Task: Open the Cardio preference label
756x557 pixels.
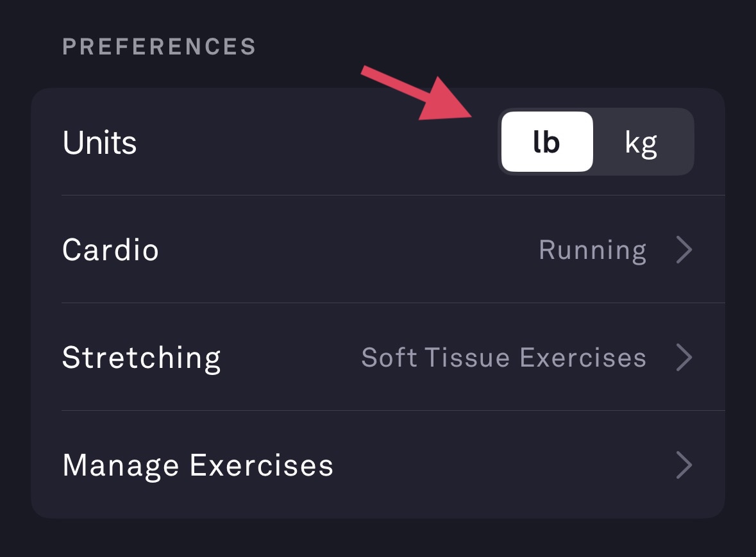Action: tap(110, 249)
